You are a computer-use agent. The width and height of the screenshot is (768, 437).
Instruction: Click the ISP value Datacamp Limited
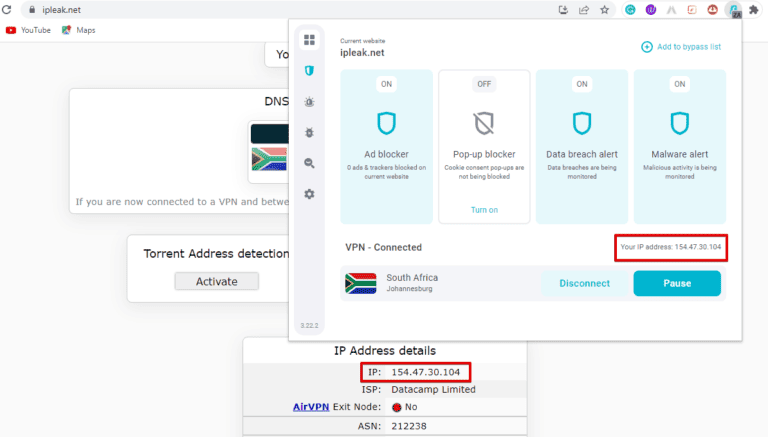click(433, 389)
